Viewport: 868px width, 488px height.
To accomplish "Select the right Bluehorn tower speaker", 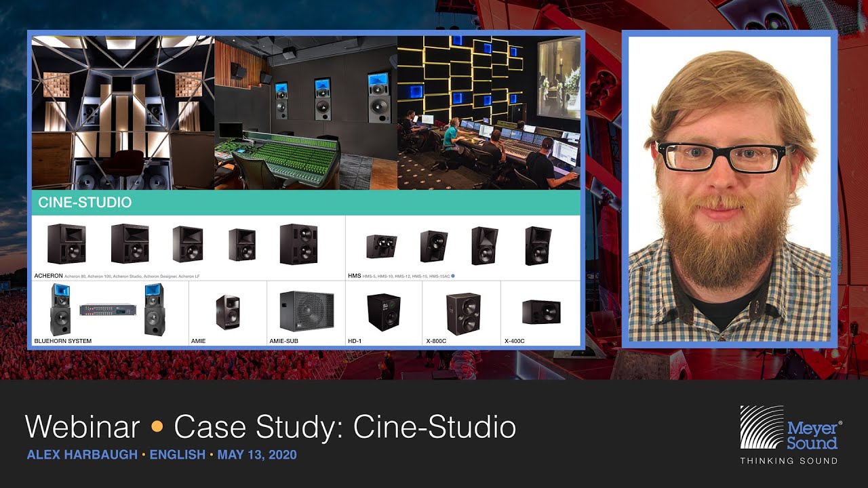I will (154, 309).
